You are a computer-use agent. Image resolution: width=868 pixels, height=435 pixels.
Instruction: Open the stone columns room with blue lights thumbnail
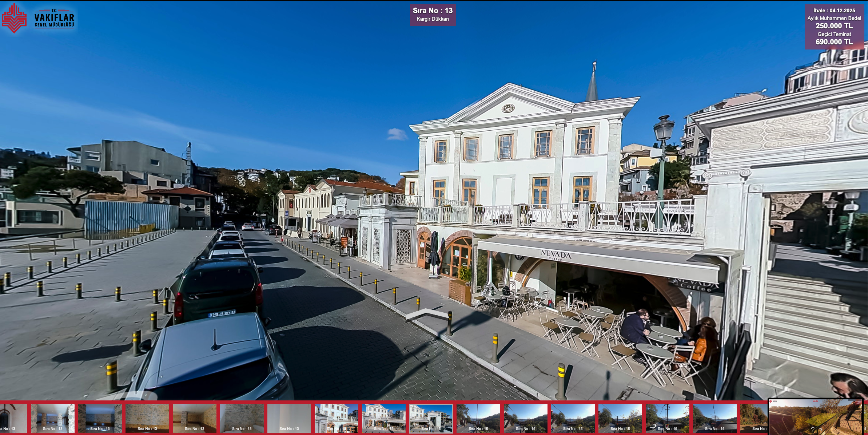(x=53, y=418)
